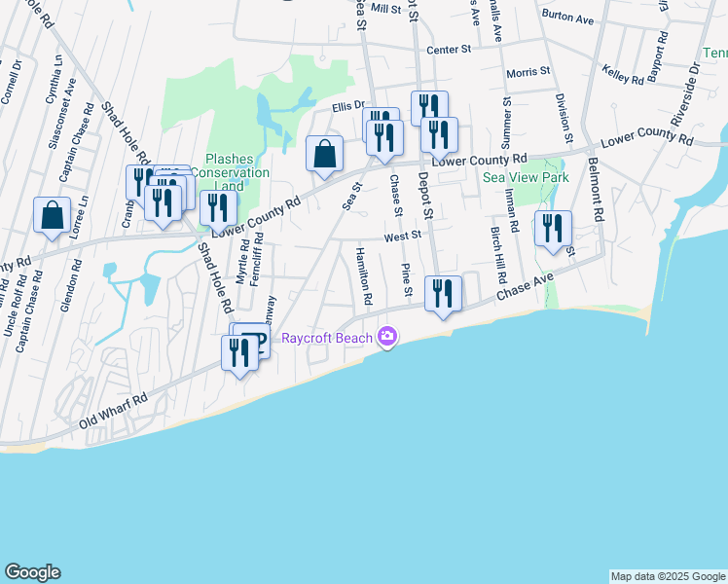The image size is (728, 584).
Task: Select the Birch Hill Rd label
Action: click(498, 255)
